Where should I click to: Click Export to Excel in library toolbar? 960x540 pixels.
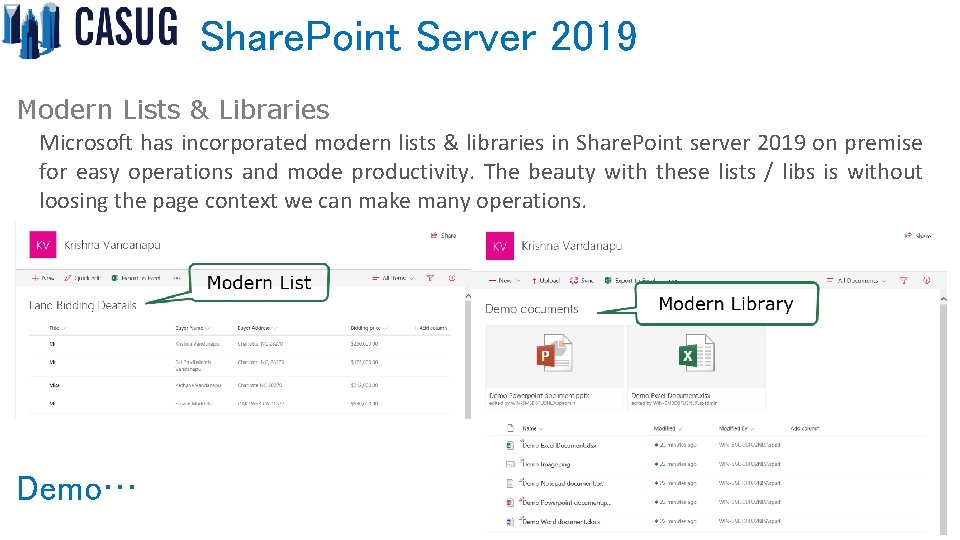click(x=629, y=280)
